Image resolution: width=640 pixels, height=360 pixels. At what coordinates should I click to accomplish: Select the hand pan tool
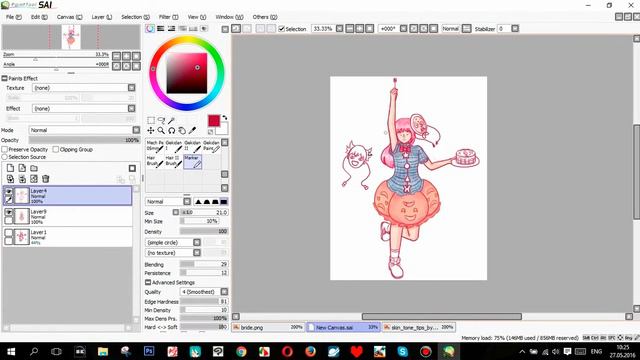click(182, 131)
